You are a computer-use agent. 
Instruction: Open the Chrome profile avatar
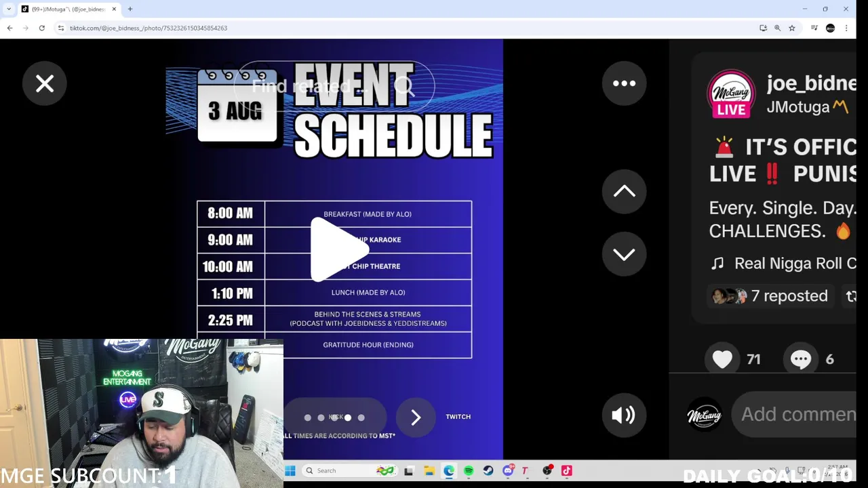click(x=830, y=28)
